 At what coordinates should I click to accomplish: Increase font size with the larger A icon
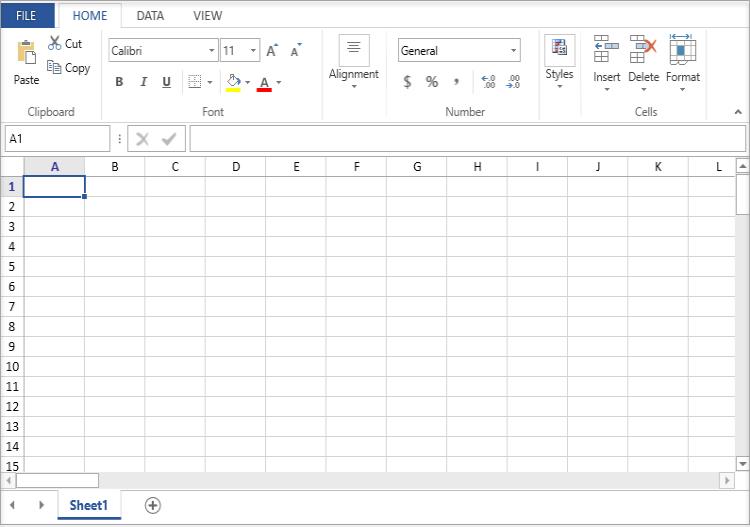click(x=272, y=50)
